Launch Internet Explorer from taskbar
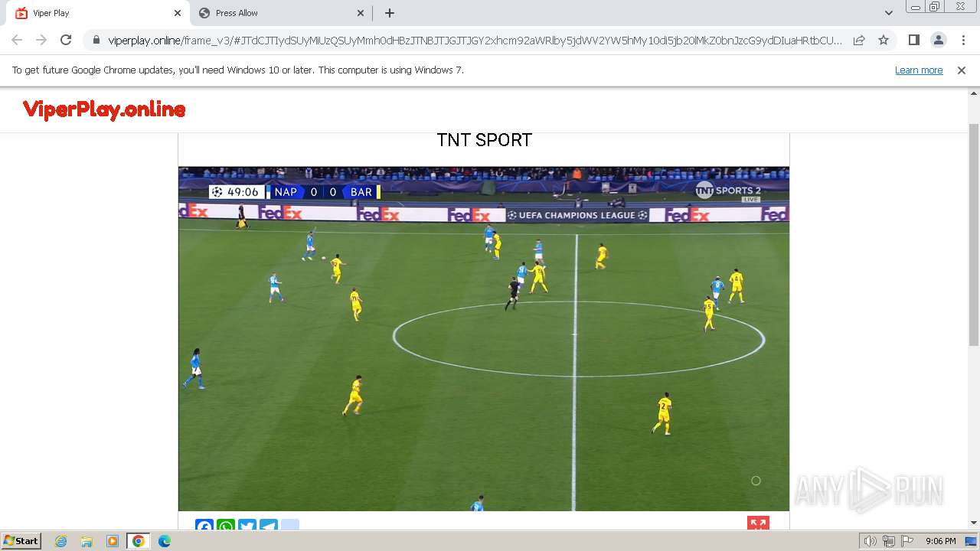This screenshot has width=980, height=551. 61,541
